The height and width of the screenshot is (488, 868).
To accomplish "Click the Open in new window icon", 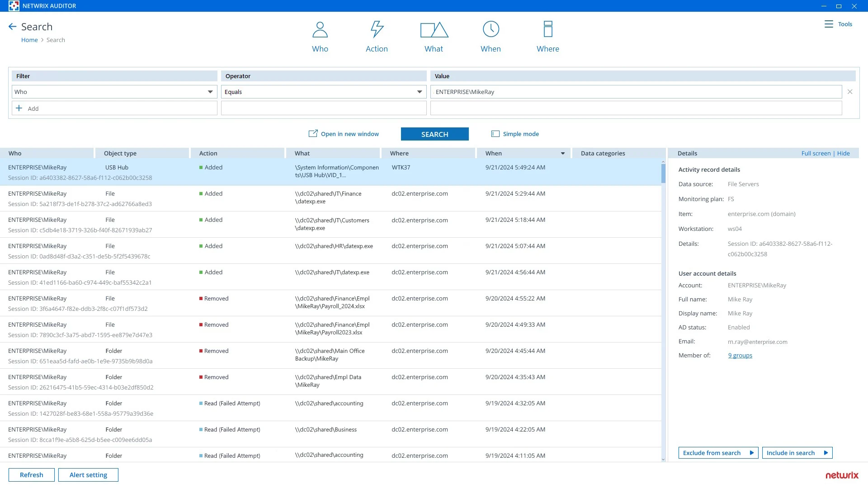I will [313, 134].
